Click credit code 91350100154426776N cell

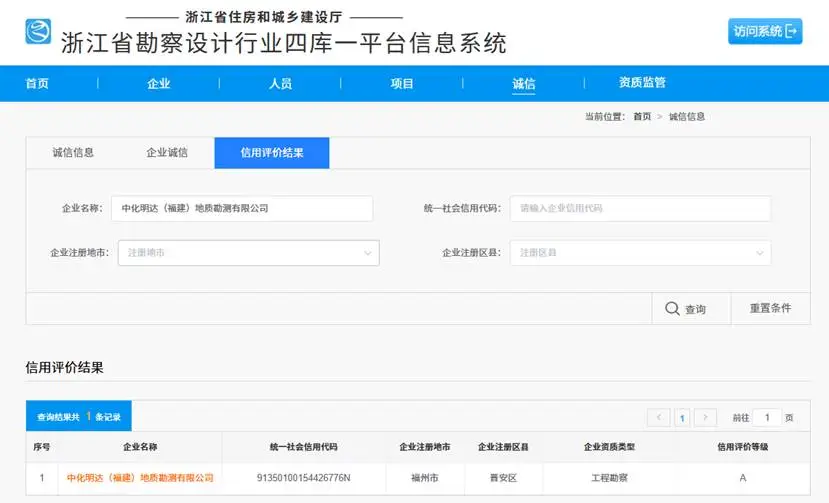[303, 478]
